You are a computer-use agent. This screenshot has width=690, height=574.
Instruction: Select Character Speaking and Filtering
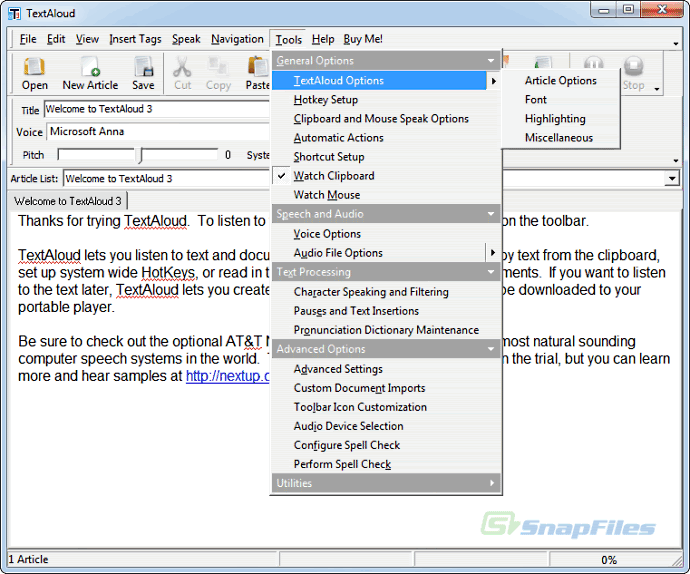[386, 292]
